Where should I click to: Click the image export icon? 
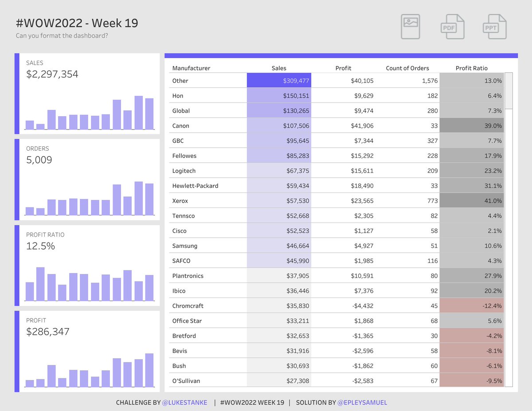(x=411, y=27)
